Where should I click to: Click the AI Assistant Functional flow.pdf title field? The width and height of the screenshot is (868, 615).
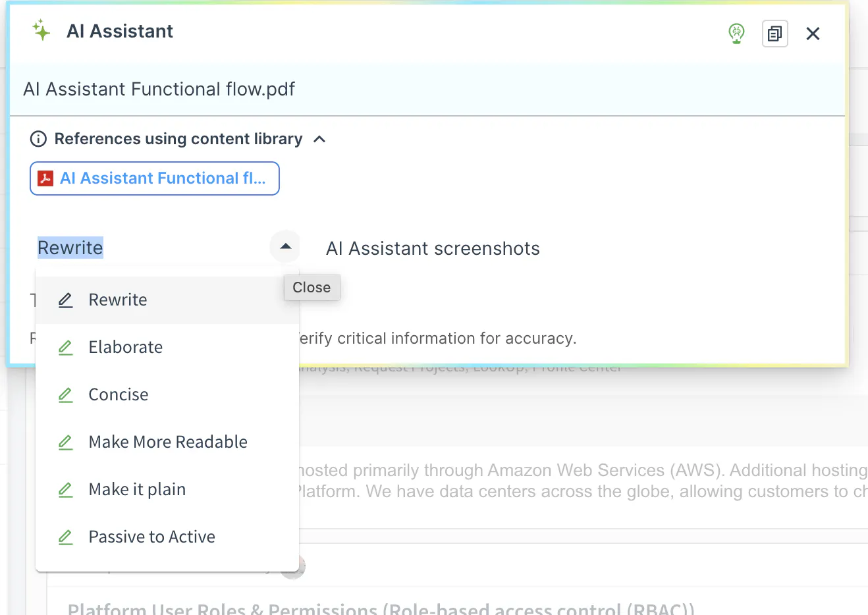[x=159, y=90]
